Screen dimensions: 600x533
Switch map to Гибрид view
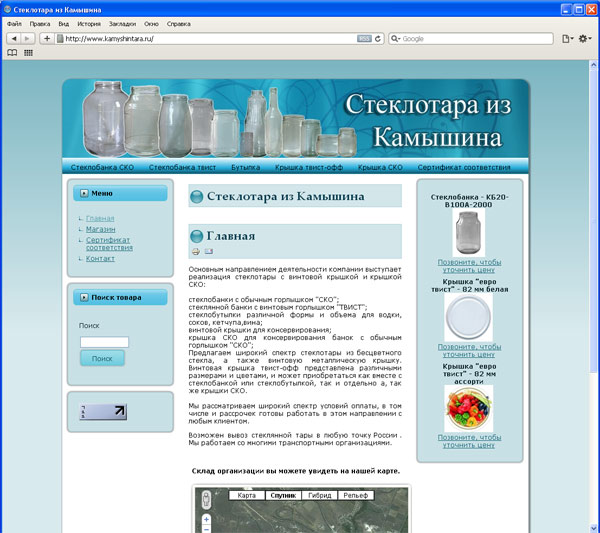click(320, 495)
